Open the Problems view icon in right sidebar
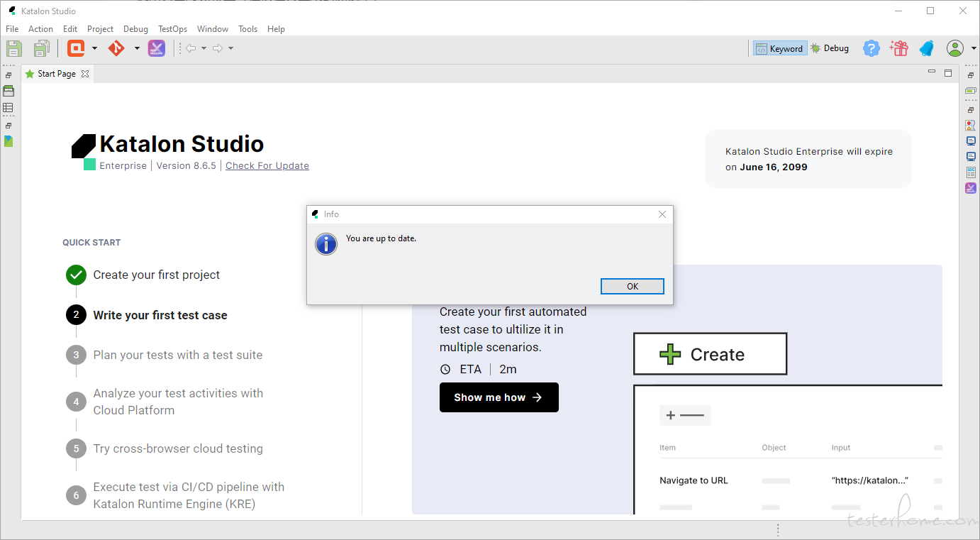Screen dimensions: 980x540 (x=971, y=125)
